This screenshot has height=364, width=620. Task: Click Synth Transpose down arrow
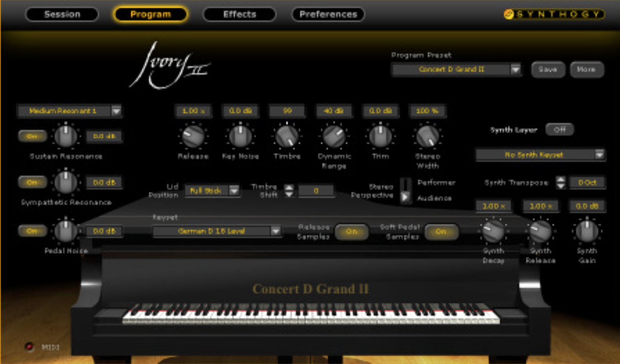[x=561, y=186]
